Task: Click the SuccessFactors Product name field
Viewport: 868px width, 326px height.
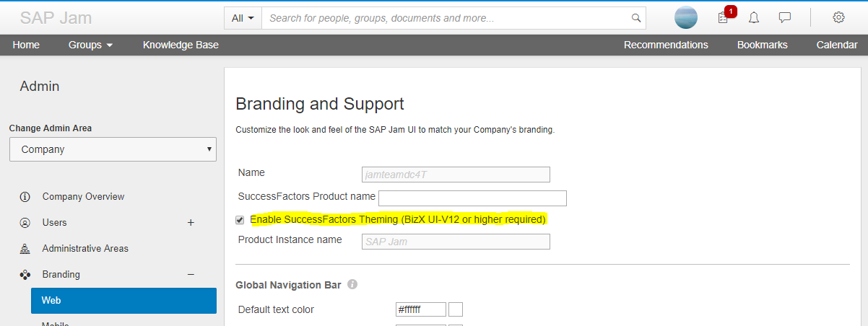Action: [x=472, y=198]
